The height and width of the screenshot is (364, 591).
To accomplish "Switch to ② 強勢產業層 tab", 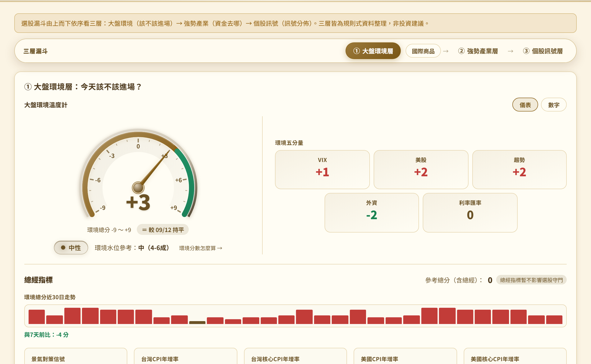I will pyautogui.click(x=478, y=51).
